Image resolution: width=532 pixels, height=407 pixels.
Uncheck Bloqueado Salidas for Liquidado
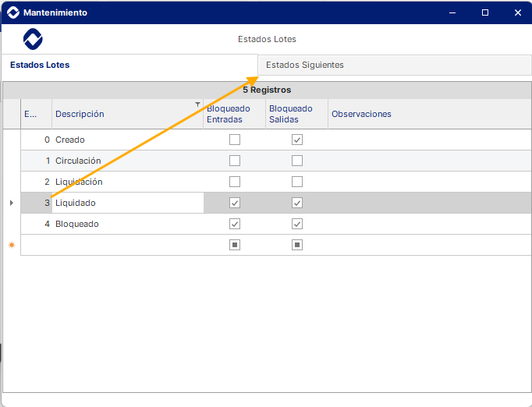tap(297, 203)
